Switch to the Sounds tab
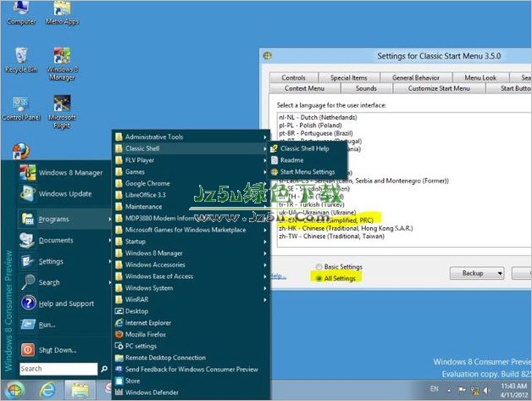532x401 pixels. click(x=366, y=88)
